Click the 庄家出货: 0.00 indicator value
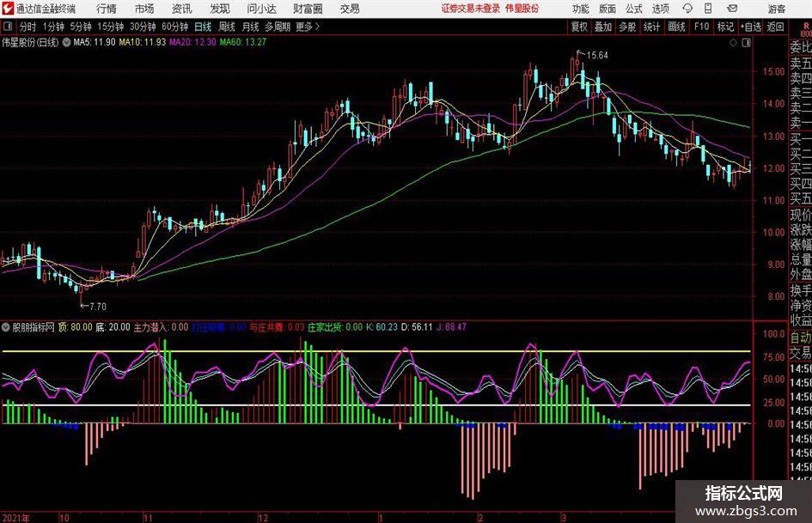Screen dimensions: 812x523 335,327
